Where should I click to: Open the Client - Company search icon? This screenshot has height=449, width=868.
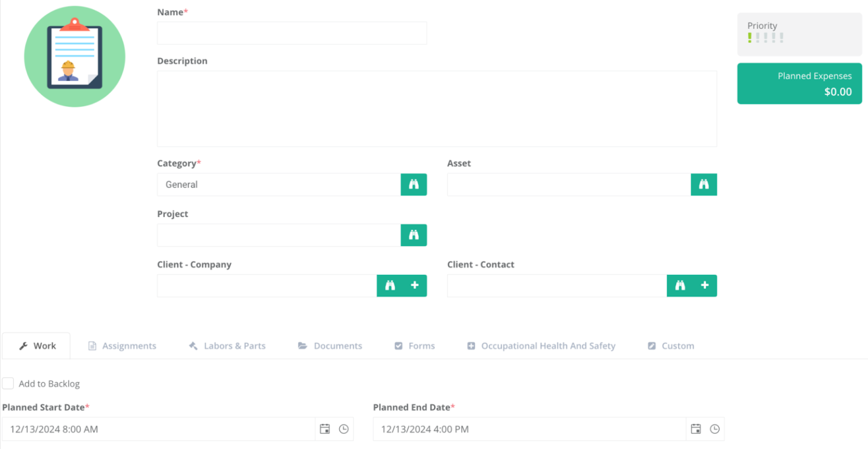point(389,286)
